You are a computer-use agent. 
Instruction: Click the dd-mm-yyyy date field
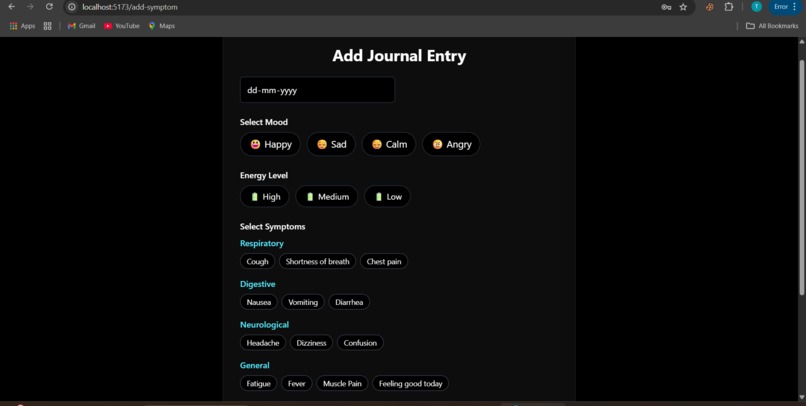317,90
